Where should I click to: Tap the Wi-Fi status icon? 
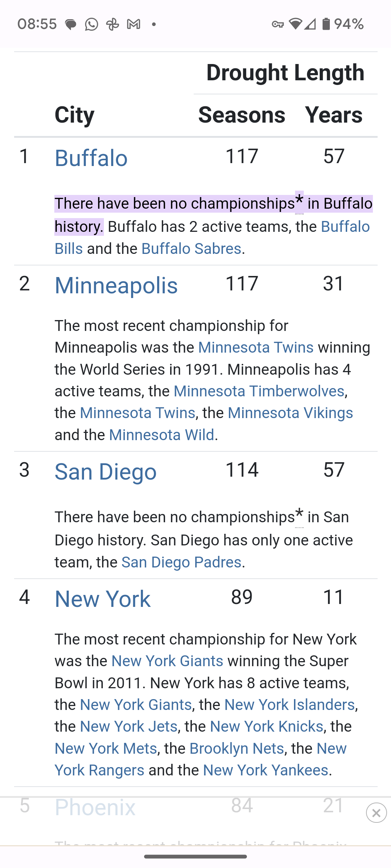pyautogui.click(x=295, y=24)
